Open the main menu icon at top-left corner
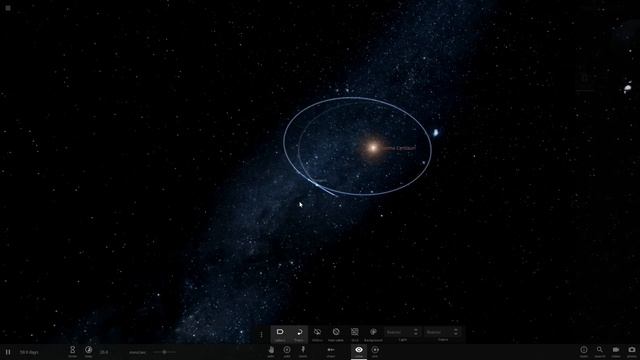This screenshot has height=360, width=640. pyautogui.click(x=8, y=8)
